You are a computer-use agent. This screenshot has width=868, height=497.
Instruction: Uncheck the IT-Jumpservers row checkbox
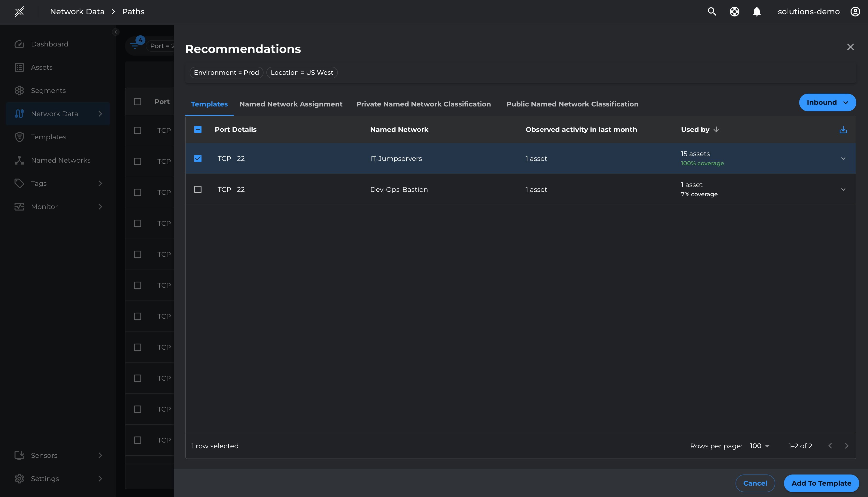198,158
